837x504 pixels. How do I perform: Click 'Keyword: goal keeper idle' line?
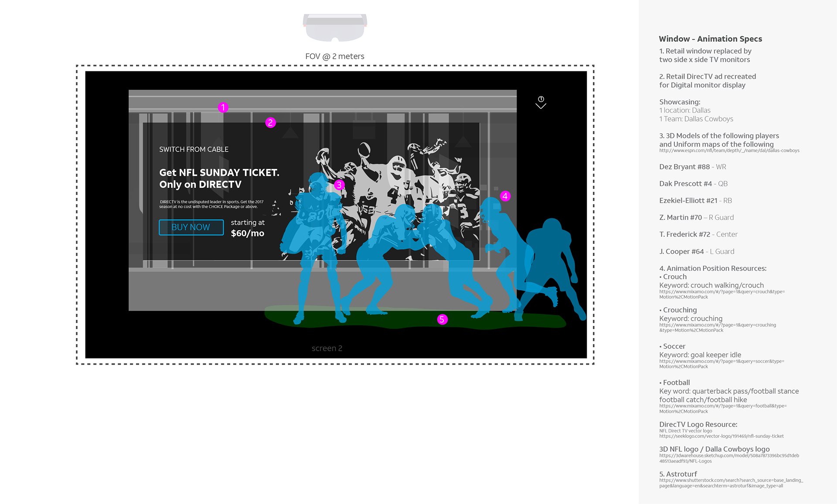coord(700,355)
